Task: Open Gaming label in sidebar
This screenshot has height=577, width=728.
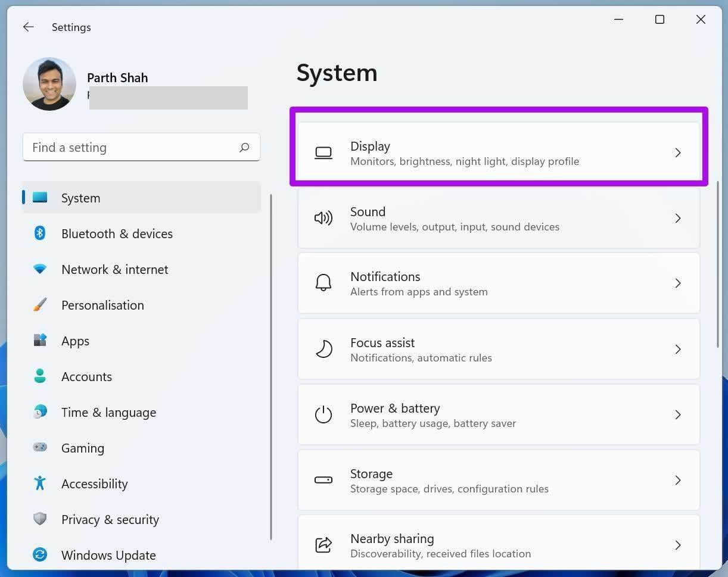Action: 82,448
